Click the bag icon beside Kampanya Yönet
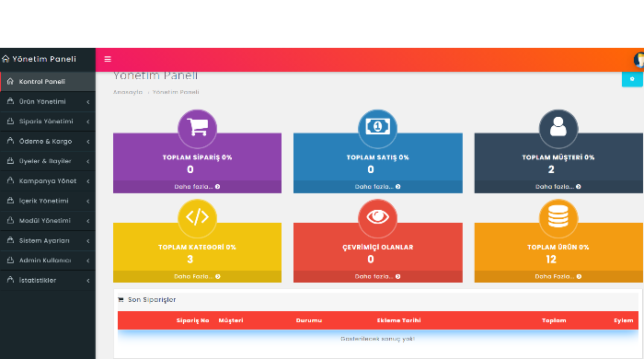Screen dimensions: 644x359 pos(10,180)
